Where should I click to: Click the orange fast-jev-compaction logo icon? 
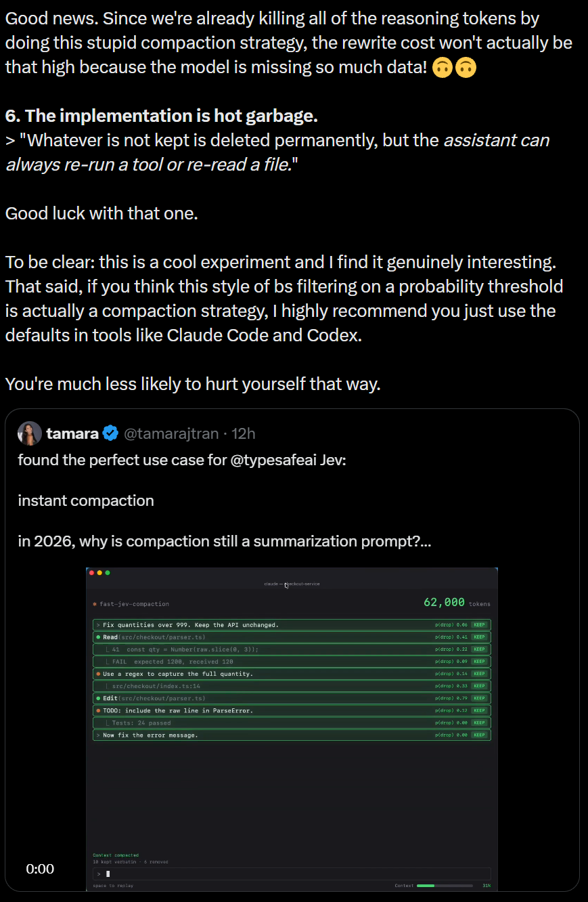tap(95, 603)
